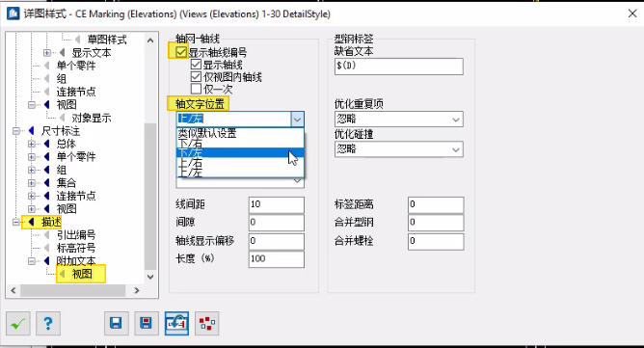Click the blue arrow icon beside 附加文本
The image size is (644, 348).
pos(46,261)
